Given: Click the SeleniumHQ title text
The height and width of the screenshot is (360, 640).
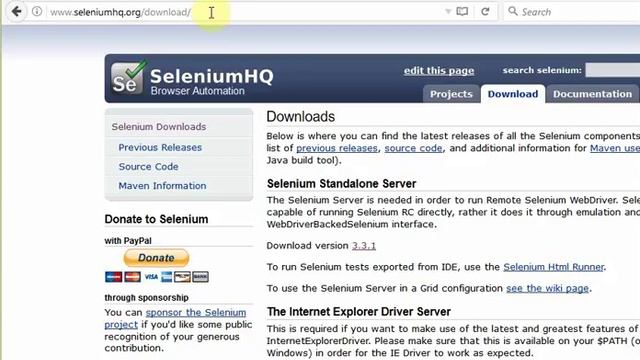Looking at the screenshot, I should tap(212, 76).
